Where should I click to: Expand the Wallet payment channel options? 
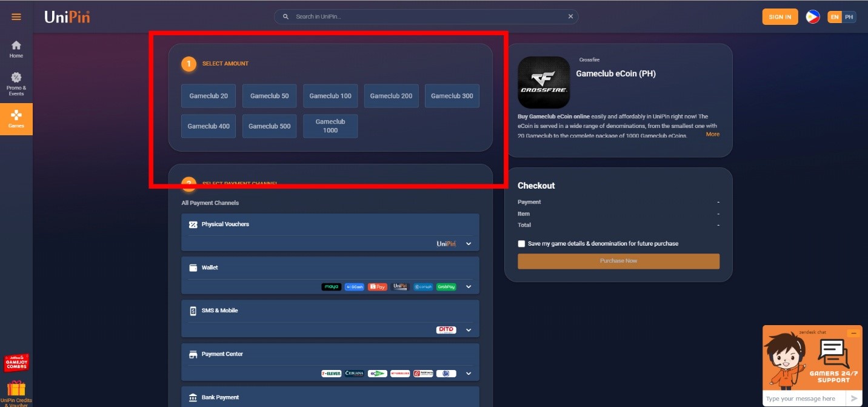(468, 286)
